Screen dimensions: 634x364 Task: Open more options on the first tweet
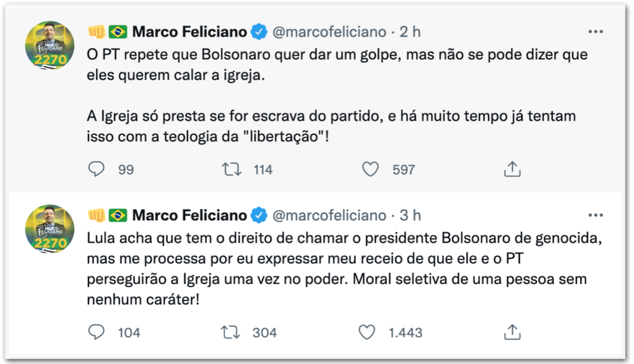tap(595, 32)
